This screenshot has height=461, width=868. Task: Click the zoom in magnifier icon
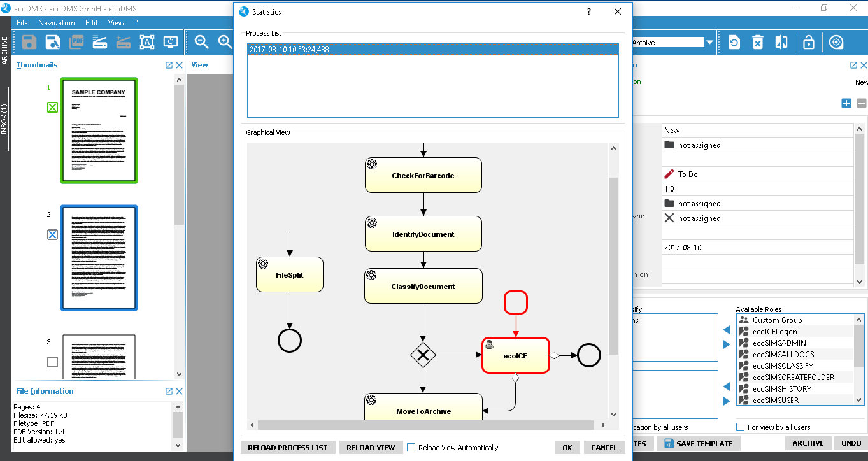tap(225, 43)
